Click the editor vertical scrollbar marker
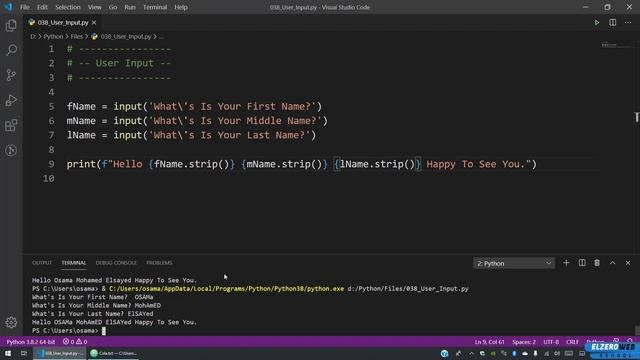Image resolution: width=640 pixels, height=360 pixels. 636,117
